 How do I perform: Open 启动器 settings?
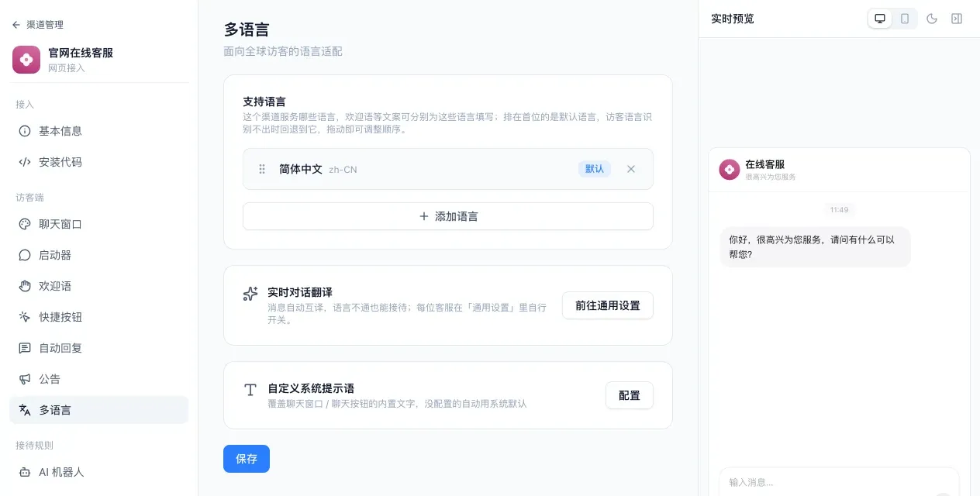(98, 255)
